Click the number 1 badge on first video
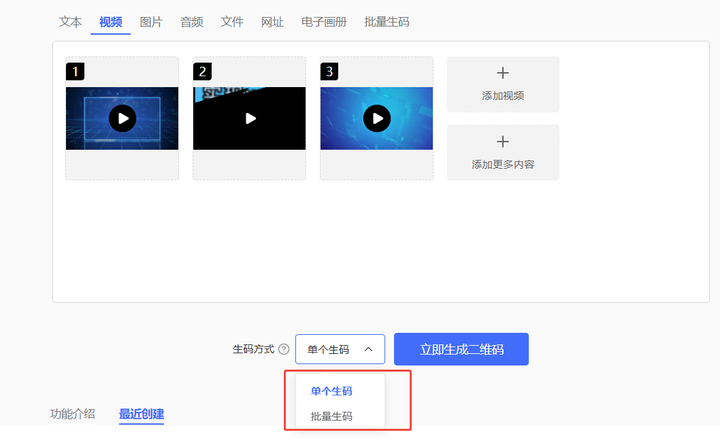This screenshot has width=720, height=439. pos(74,71)
